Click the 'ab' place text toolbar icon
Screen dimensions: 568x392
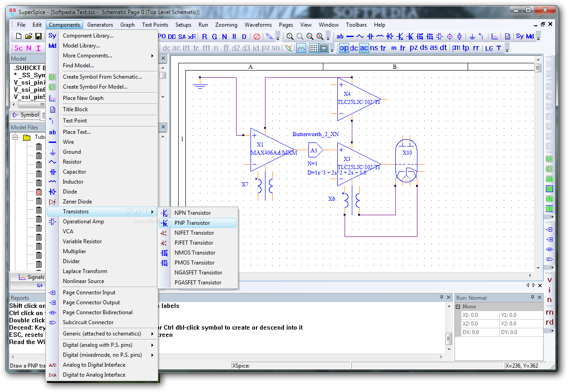pos(340,36)
